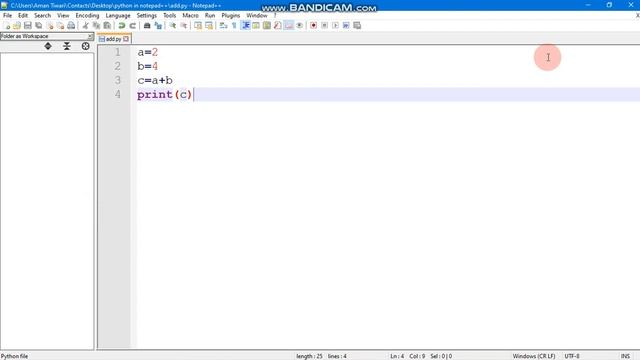Click the Paste toolbar icon

(x=107, y=25)
